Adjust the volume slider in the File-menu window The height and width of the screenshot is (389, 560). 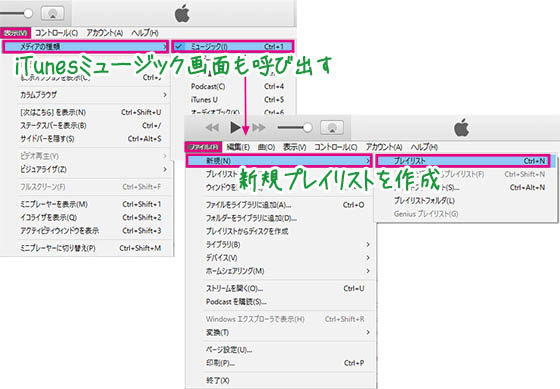[295, 128]
